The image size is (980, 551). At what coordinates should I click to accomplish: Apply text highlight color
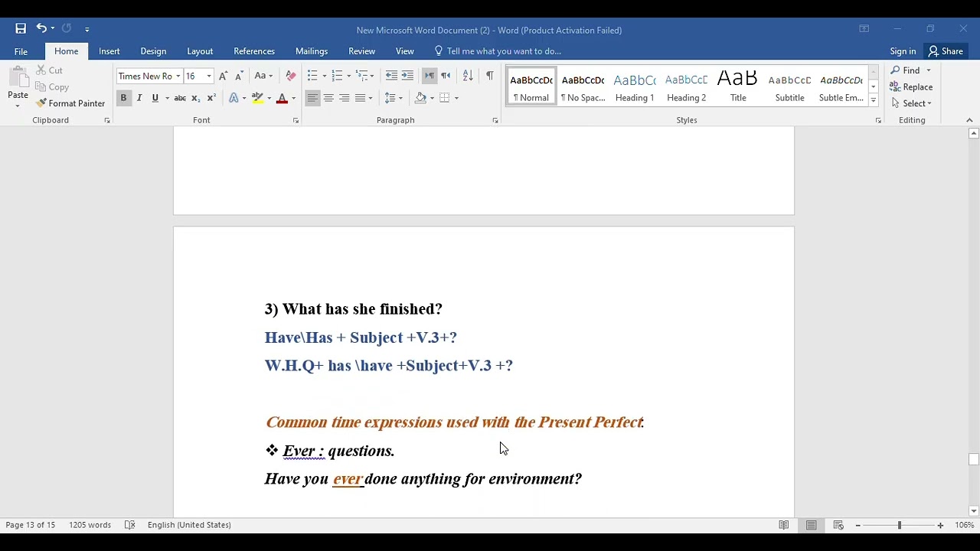pyautogui.click(x=257, y=98)
